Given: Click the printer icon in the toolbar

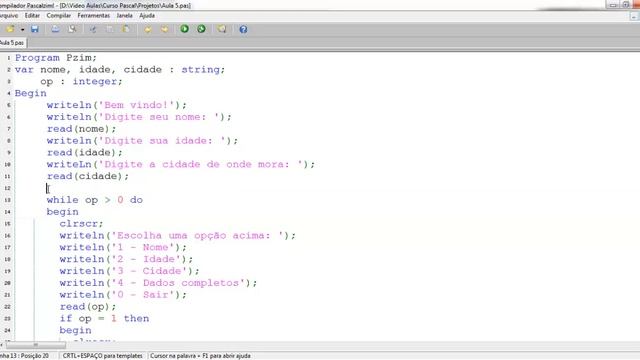Looking at the screenshot, I should coord(55,29).
